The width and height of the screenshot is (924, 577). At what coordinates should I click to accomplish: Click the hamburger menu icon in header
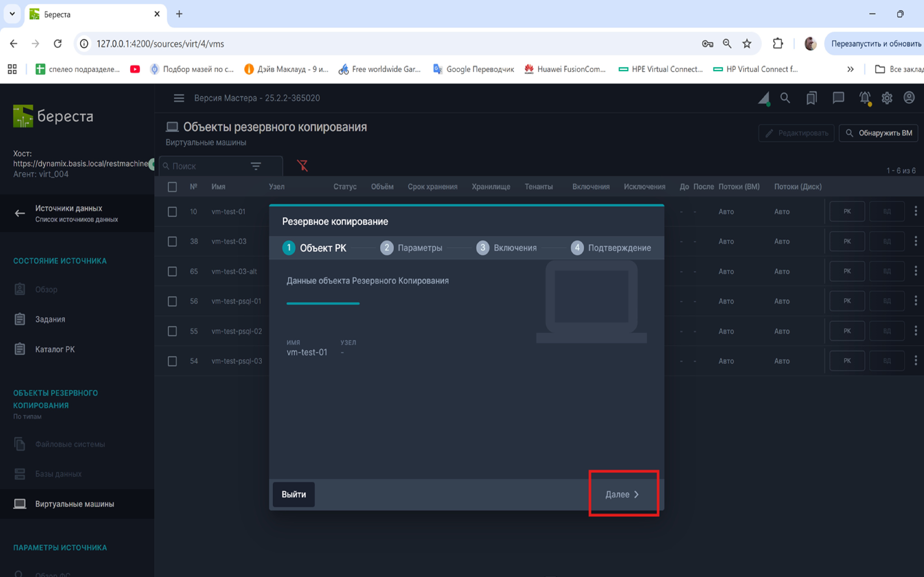[x=179, y=98]
